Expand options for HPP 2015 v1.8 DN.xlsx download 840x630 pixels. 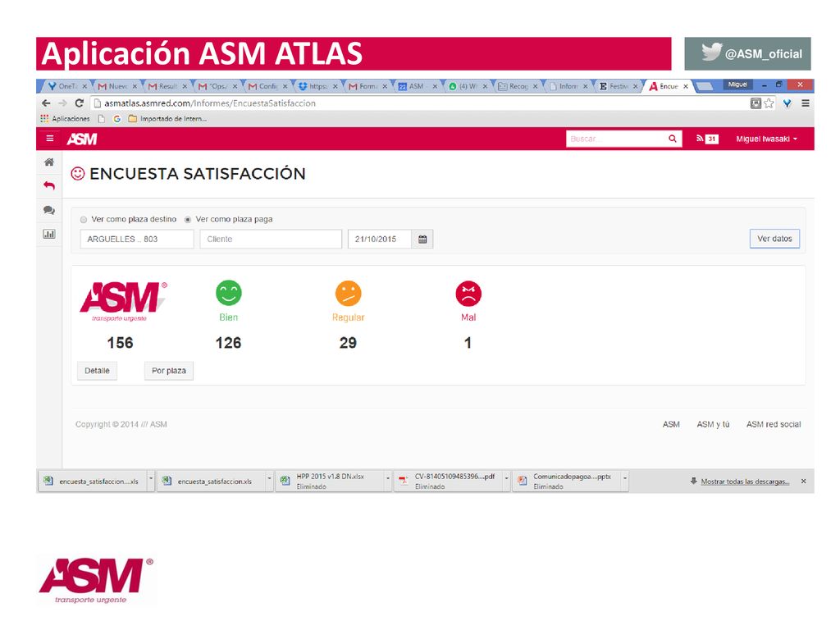tap(387, 481)
